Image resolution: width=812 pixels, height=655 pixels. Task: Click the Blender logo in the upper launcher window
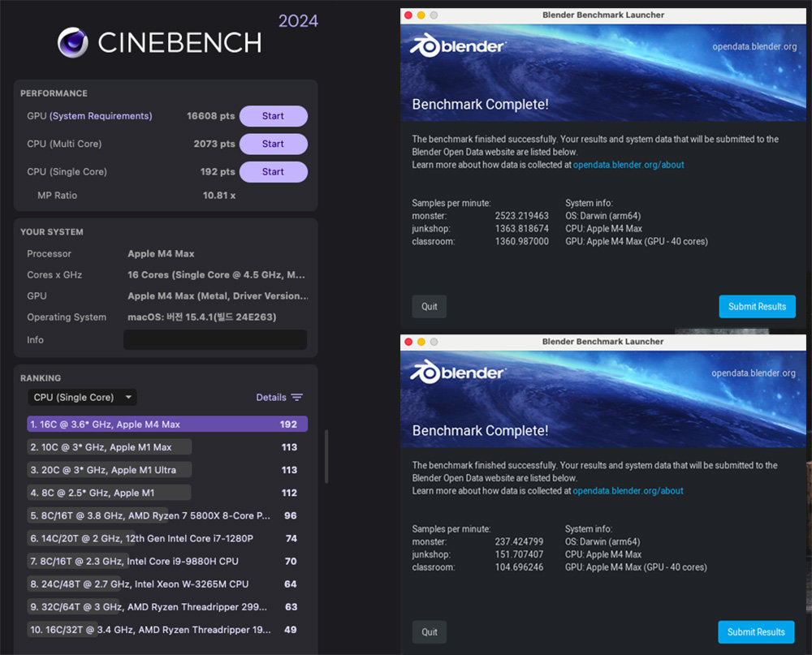(458, 46)
